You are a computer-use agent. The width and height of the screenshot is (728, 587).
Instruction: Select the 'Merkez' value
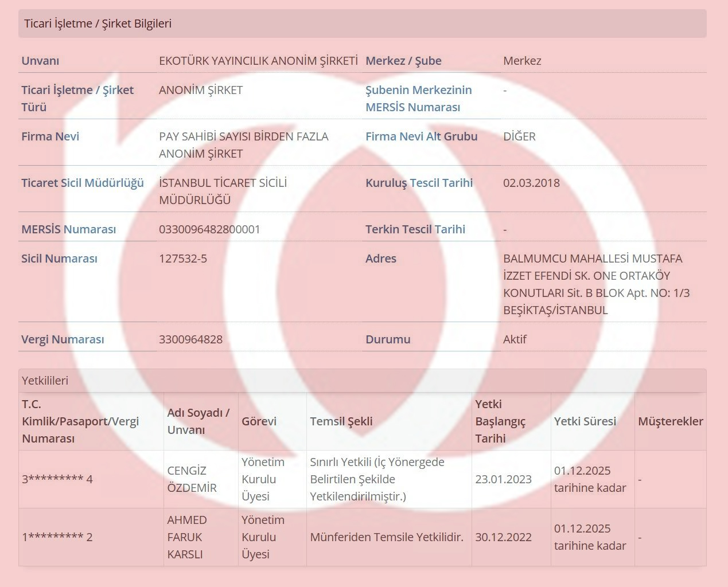(x=522, y=61)
